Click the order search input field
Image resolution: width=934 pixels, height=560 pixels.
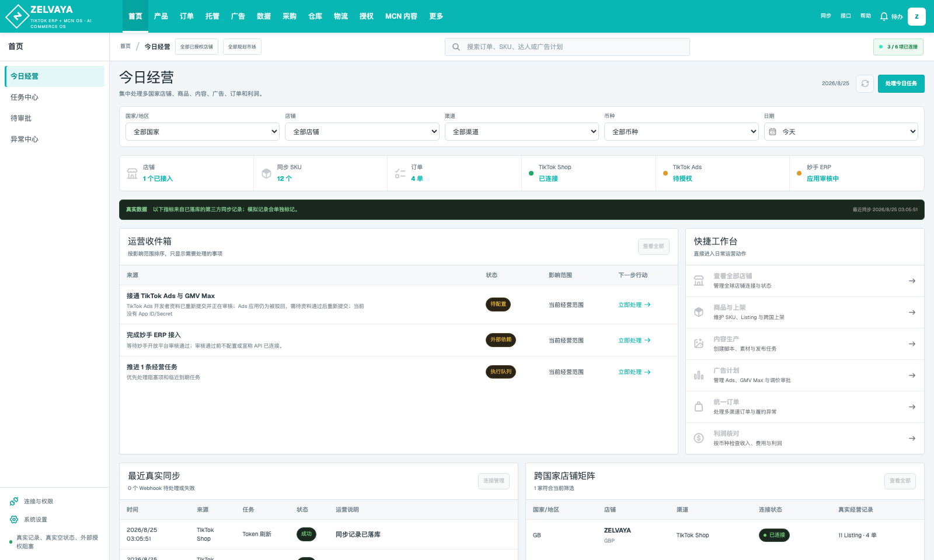(567, 47)
